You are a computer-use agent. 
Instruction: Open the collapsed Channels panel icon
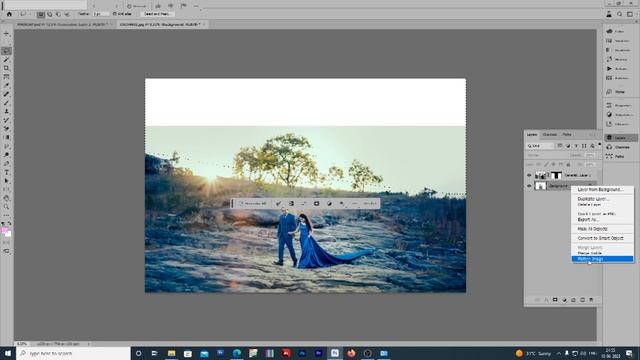609,147
